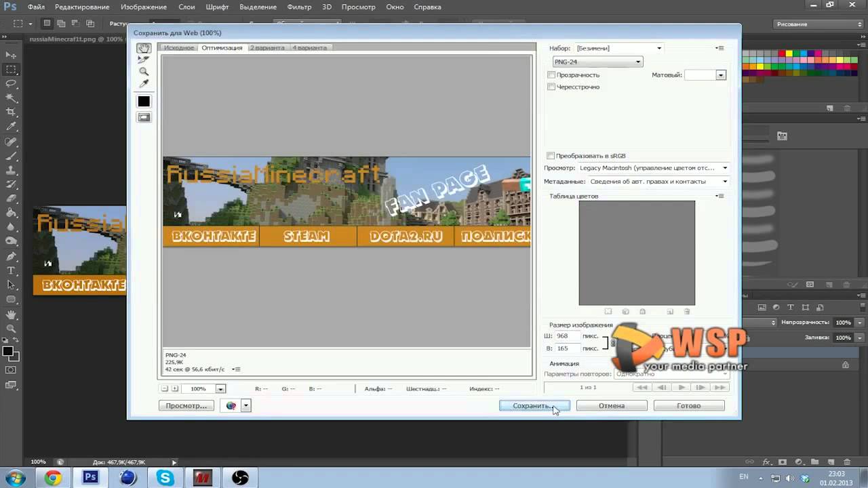Select the Crop tool
Image resolution: width=868 pixels, height=488 pixels.
(x=11, y=112)
